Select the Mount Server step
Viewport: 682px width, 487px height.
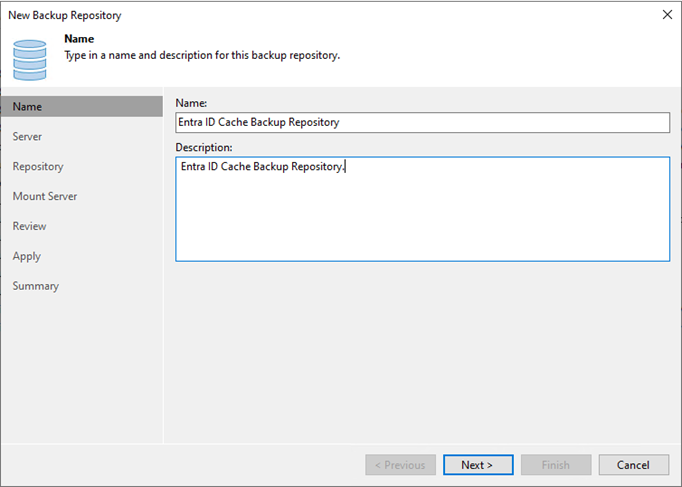point(45,196)
